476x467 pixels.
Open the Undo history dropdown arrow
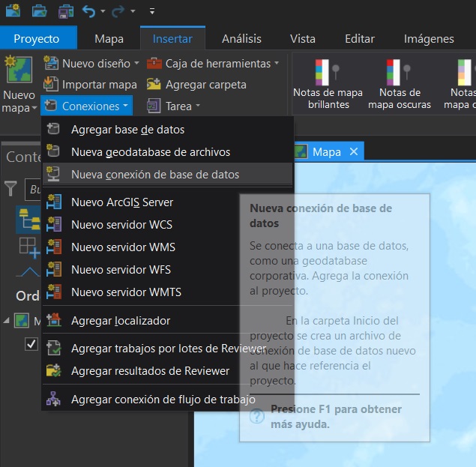tap(103, 11)
